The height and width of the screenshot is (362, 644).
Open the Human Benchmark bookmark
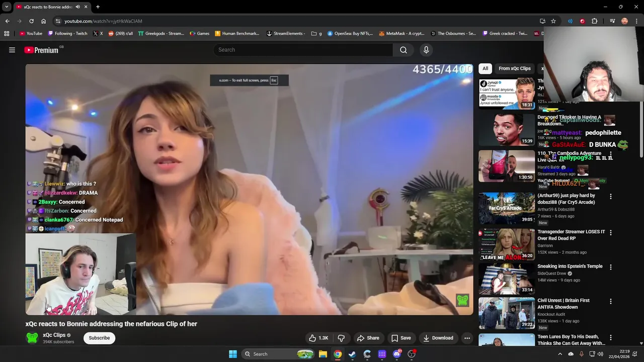coord(237,34)
